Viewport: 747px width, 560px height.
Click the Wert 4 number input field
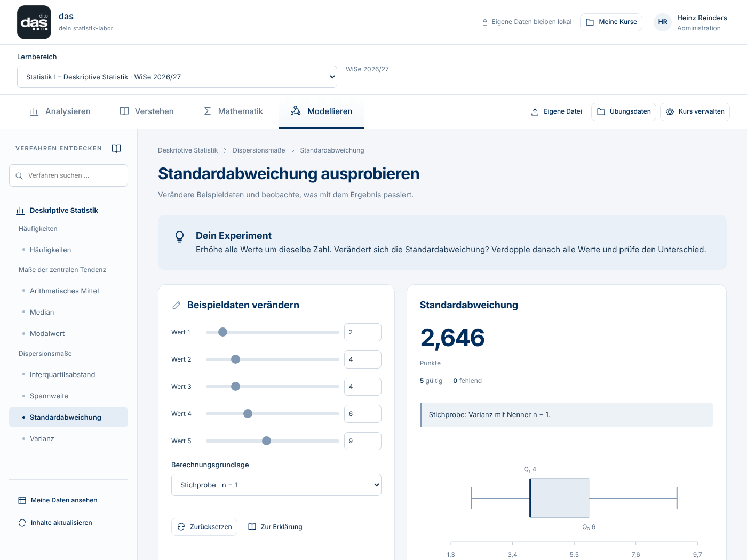(x=363, y=414)
